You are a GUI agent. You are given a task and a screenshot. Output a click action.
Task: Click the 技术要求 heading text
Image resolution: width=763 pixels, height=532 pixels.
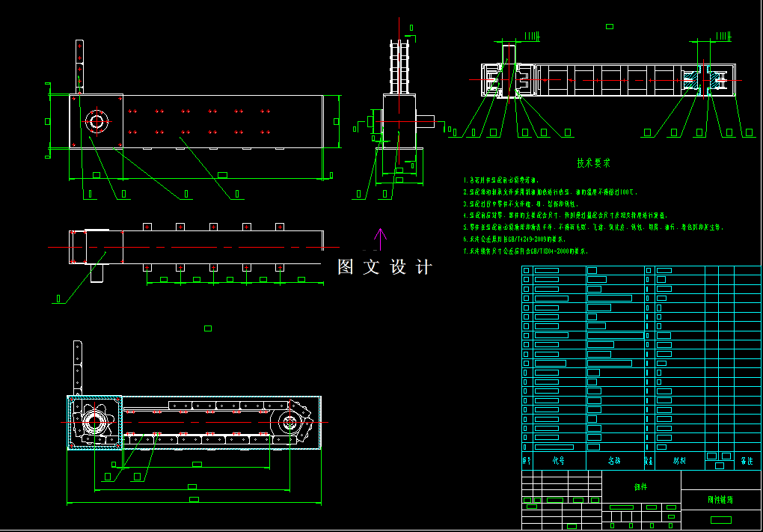point(593,163)
